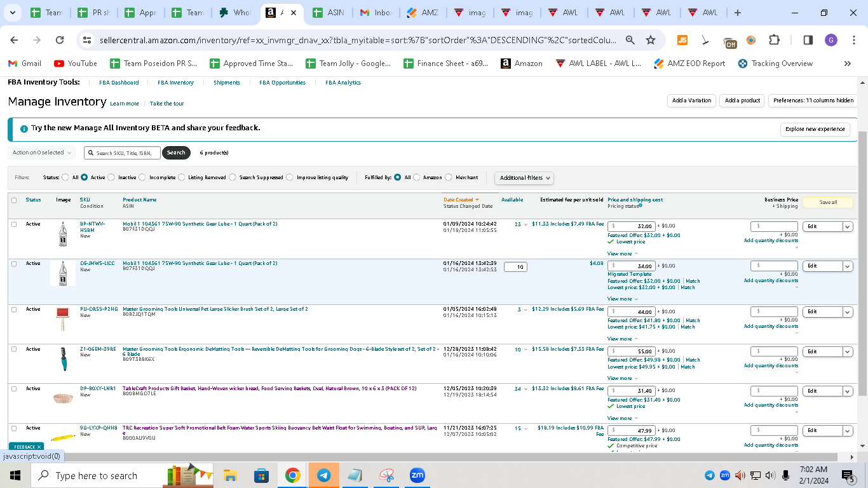Click the browser back arrow
This screenshot has height=488, width=868.
coord(14,40)
